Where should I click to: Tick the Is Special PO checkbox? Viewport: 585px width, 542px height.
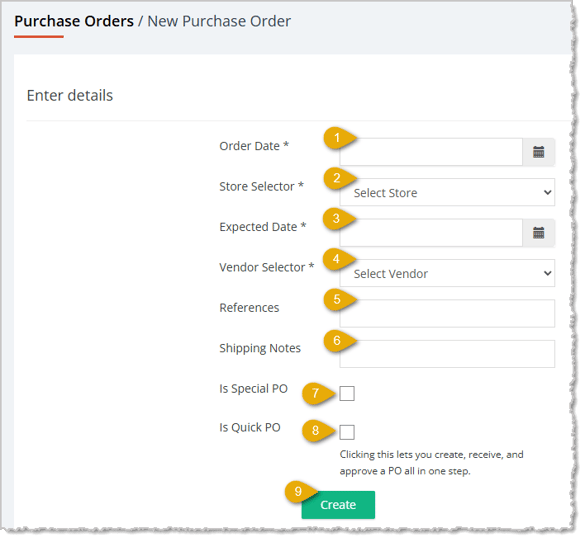pos(347,394)
